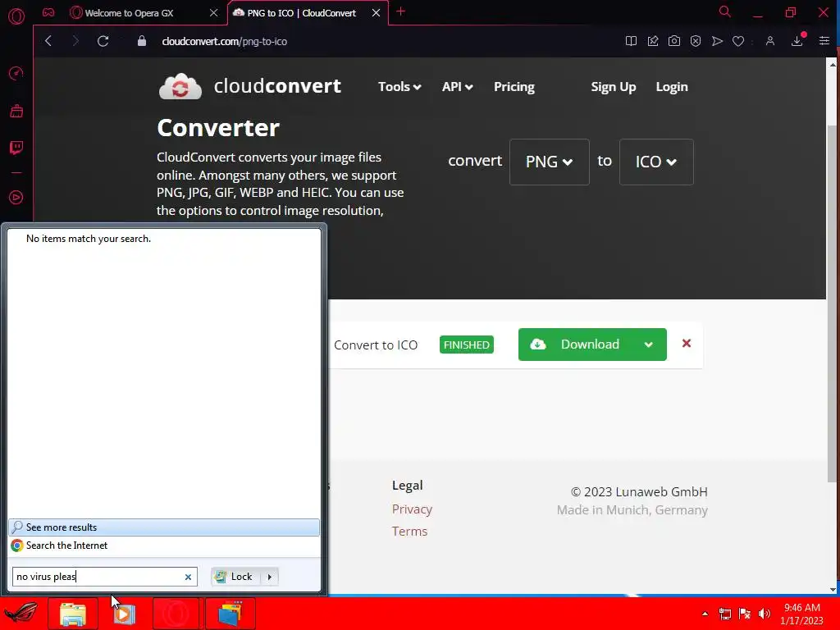
Task: Open the Player sidebar icon
Action: tap(16, 198)
